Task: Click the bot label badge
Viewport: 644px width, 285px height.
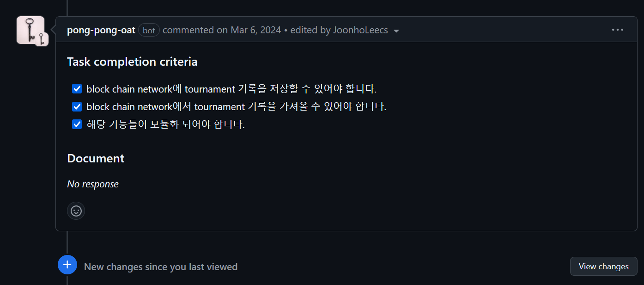Action: click(x=149, y=31)
